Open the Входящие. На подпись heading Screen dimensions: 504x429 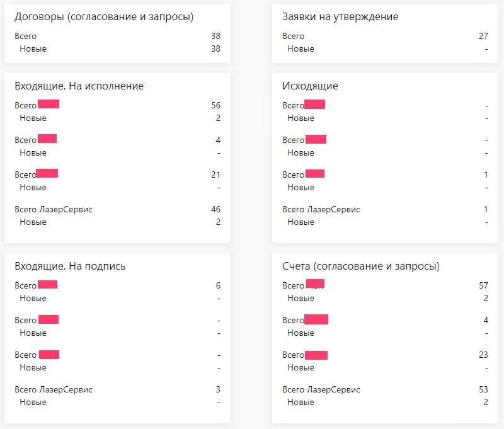click(70, 266)
